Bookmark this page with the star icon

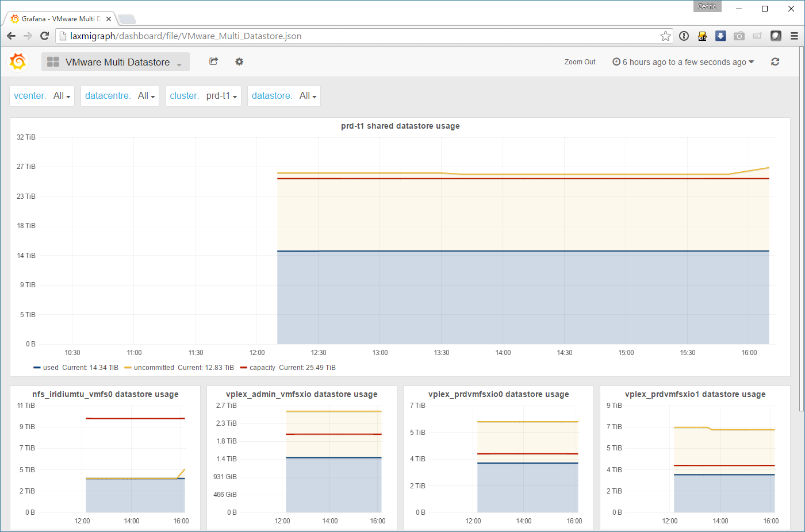pos(665,36)
